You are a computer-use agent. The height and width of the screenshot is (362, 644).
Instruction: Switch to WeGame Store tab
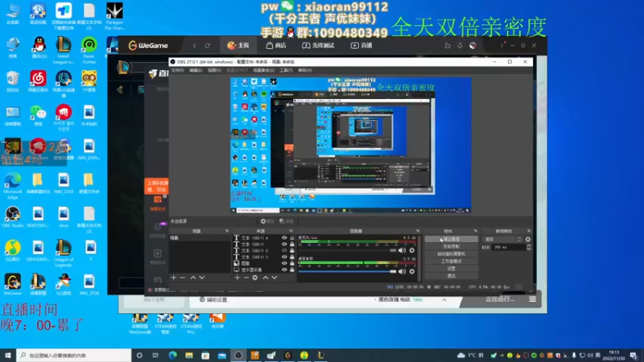coord(276,46)
